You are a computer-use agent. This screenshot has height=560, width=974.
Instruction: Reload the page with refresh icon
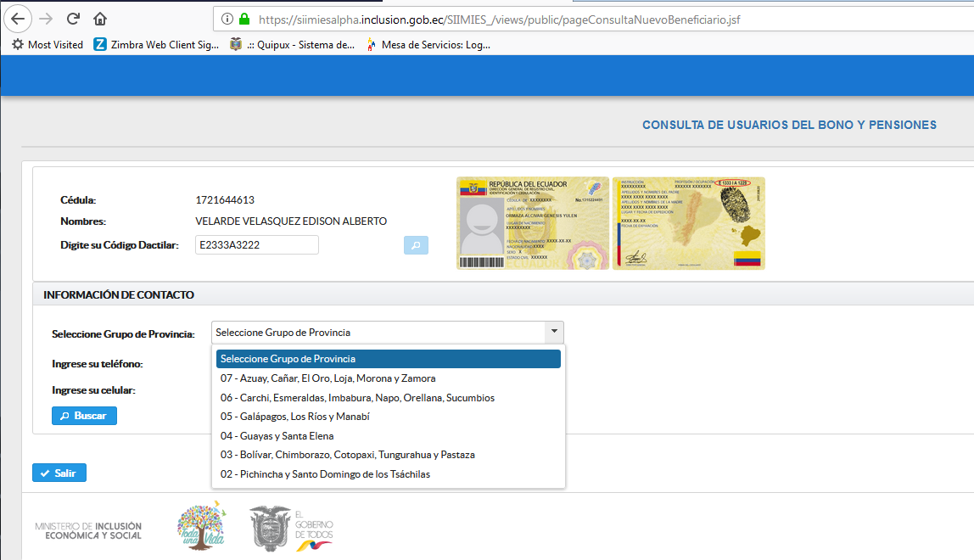coord(73,18)
